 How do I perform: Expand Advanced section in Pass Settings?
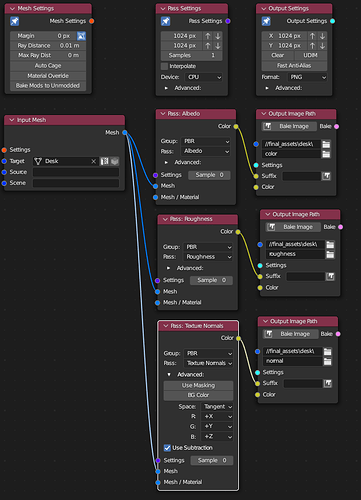[x=166, y=88]
